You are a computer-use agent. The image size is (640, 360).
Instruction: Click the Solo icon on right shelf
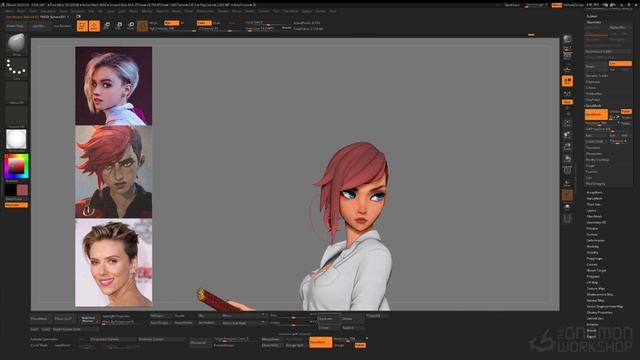567,207
